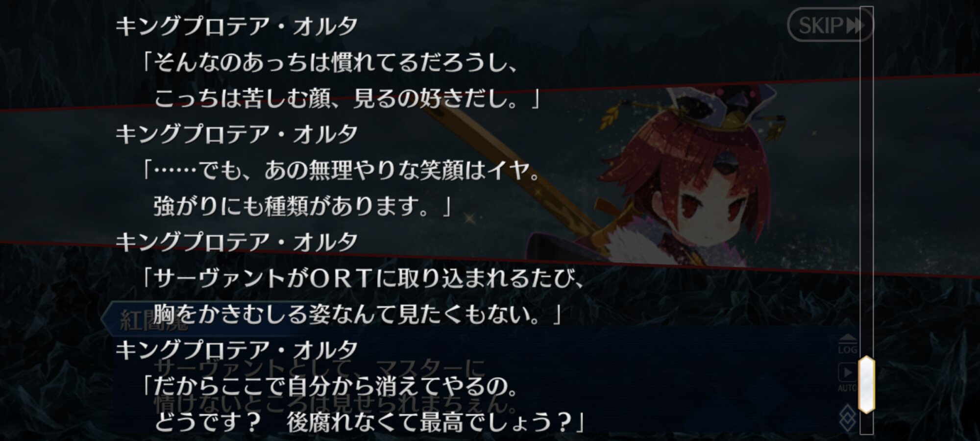This screenshot has width=980, height=441.
Task: Select line サーヴァントがORTに取り込まれるたび
Action: coord(362,278)
